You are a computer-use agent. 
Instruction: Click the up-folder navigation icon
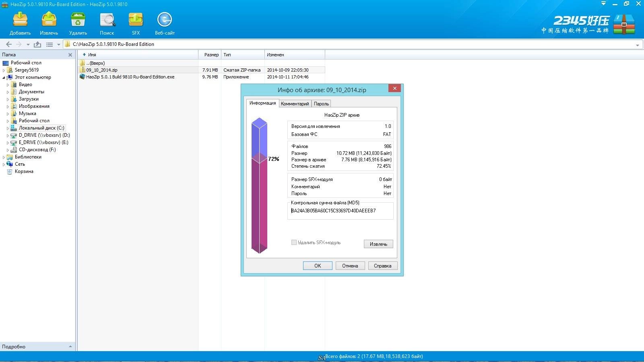pos(37,44)
